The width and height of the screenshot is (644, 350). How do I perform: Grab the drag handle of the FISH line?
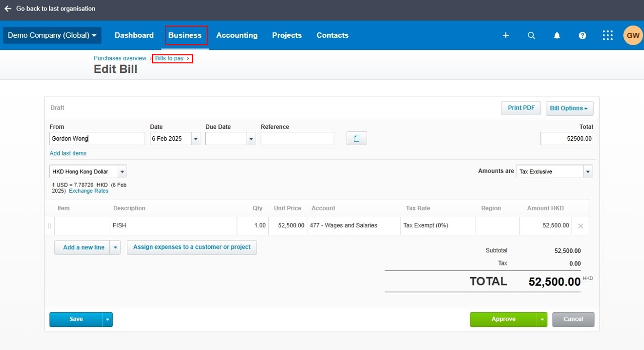pos(49,226)
